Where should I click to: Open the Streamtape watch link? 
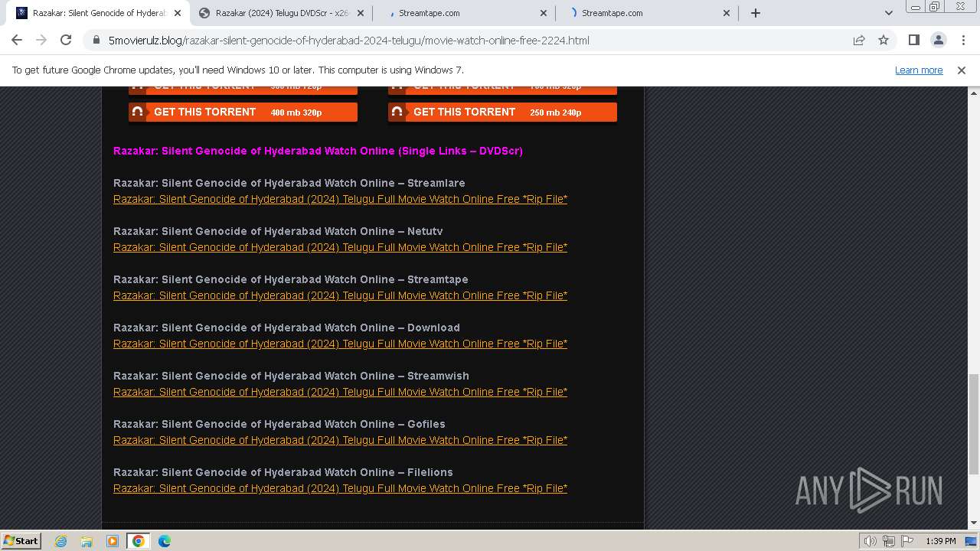tap(340, 295)
